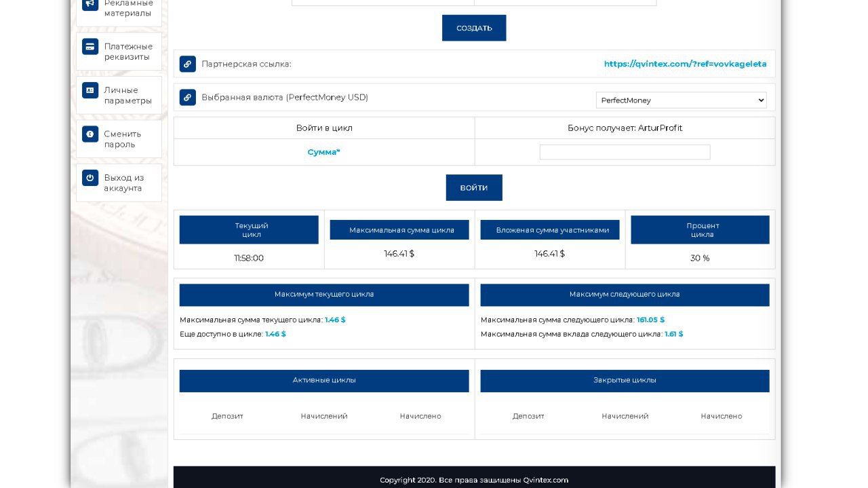Screen dimensions: 868x488
Task: Click Депозит column under Активные циклы
Action: pyautogui.click(x=227, y=416)
